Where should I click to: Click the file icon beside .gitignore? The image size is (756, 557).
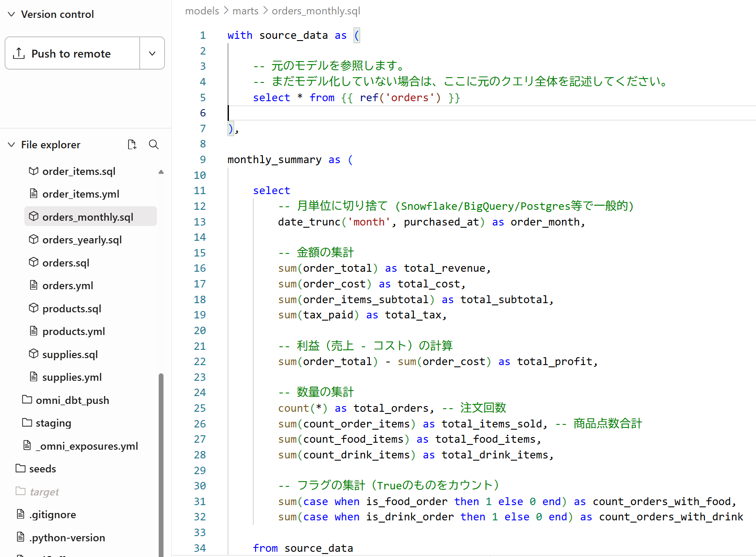tap(20, 514)
